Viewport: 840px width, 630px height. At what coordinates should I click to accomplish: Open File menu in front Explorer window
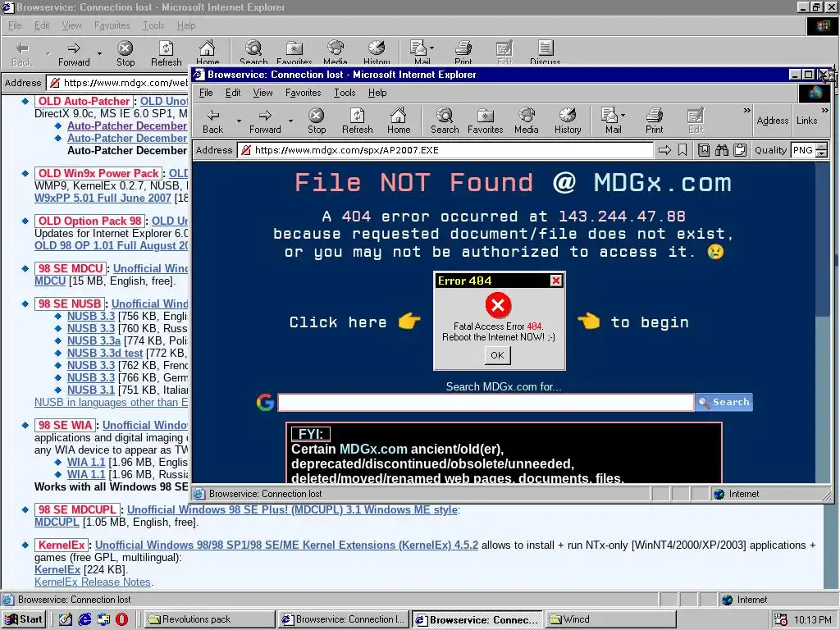(206, 93)
